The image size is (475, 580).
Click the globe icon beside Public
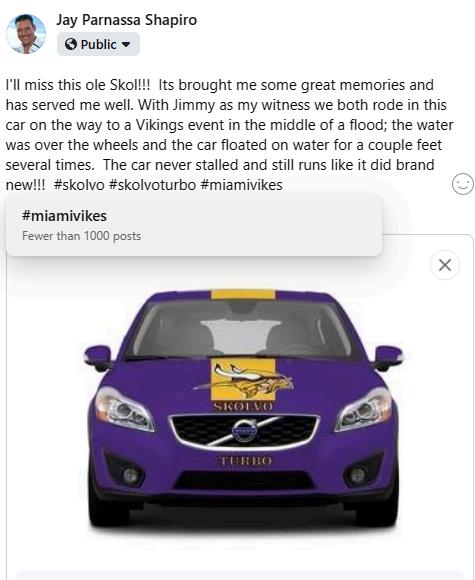(71, 44)
